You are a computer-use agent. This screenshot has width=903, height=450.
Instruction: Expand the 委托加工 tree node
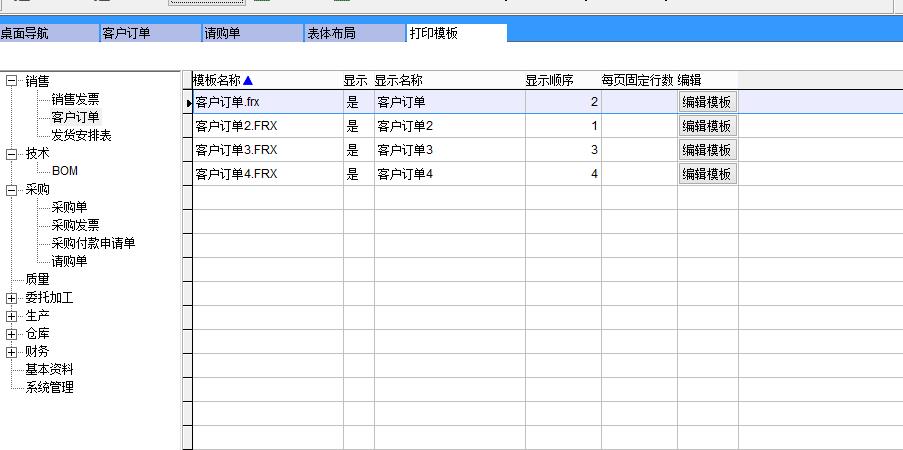(x=11, y=298)
